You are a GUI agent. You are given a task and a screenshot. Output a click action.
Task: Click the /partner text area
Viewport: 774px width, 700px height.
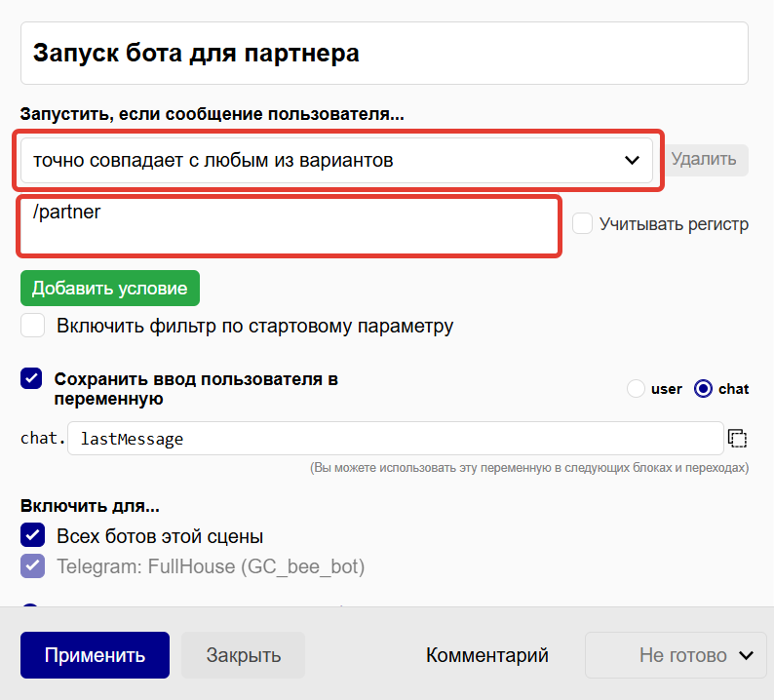(290, 226)
